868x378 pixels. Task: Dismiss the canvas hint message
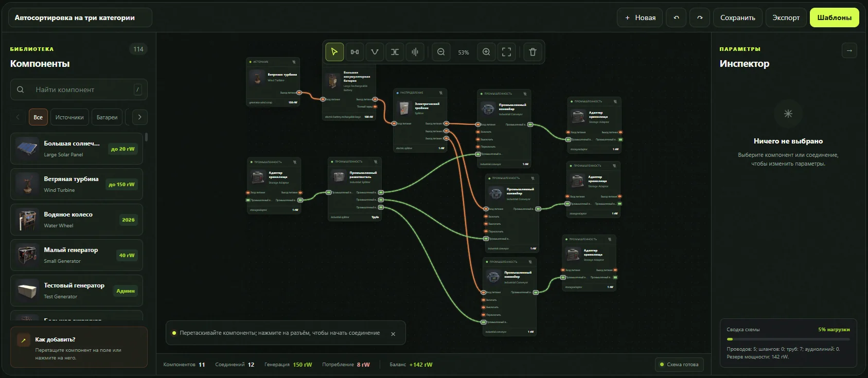point(393,334)
